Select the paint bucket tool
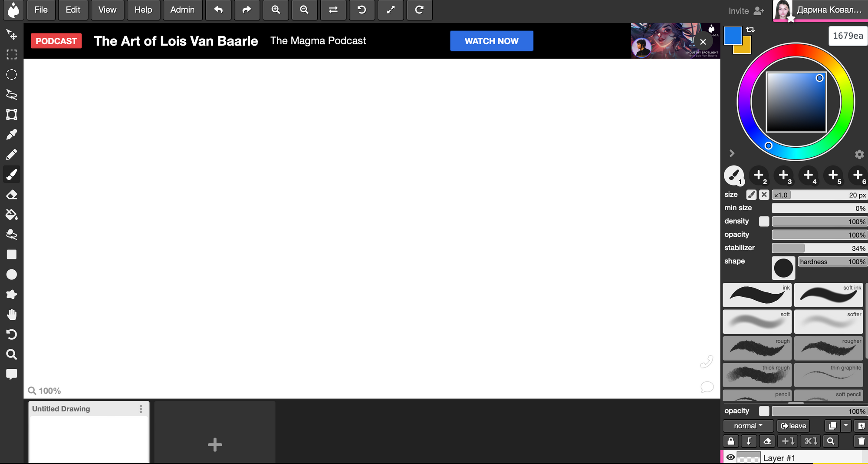Screen dimensions: 868x464 (x=12, y=214)
